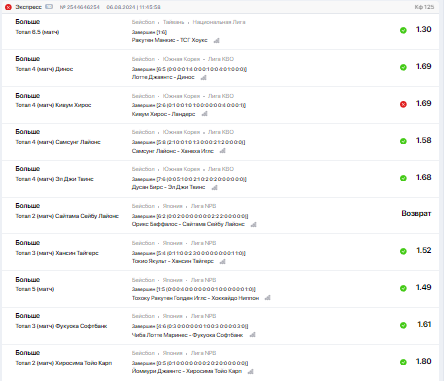This screenshot has height=381, width=444.
Task: Open statistics icon for Лотте Джаентс - Динос
Action: pyautogui.click(x=204, y=77)
